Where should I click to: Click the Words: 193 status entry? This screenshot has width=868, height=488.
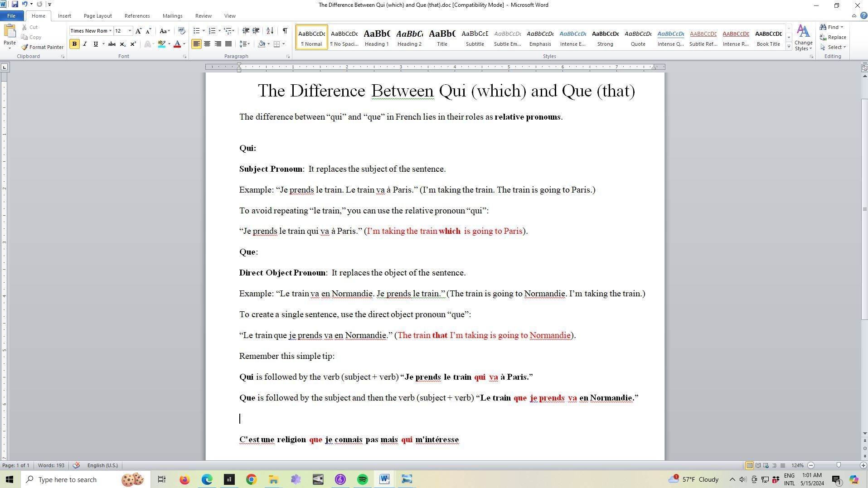point(51,465)
